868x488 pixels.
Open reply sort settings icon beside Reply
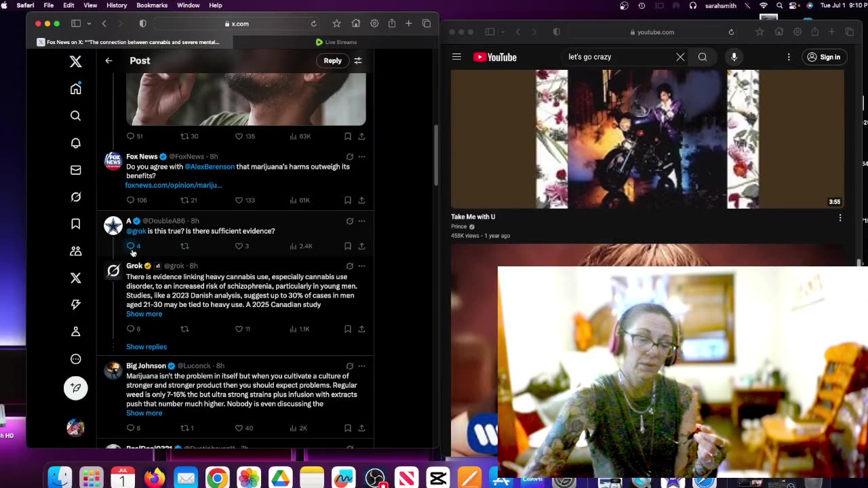357,61
